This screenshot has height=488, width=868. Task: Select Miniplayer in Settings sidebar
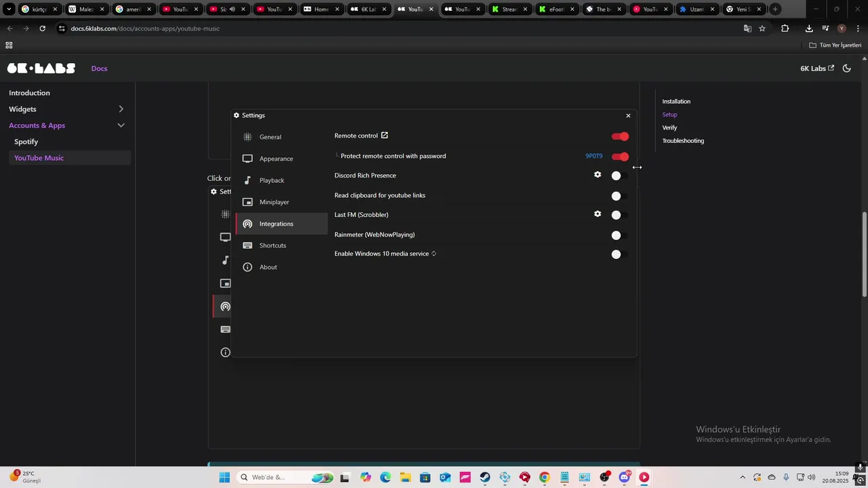tap(281, 202)
